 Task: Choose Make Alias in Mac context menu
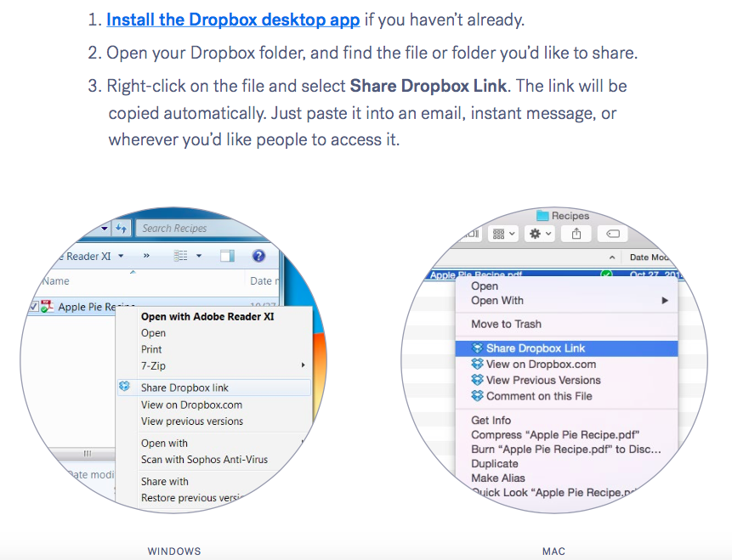pyautogui.click(x=498, y=478)
